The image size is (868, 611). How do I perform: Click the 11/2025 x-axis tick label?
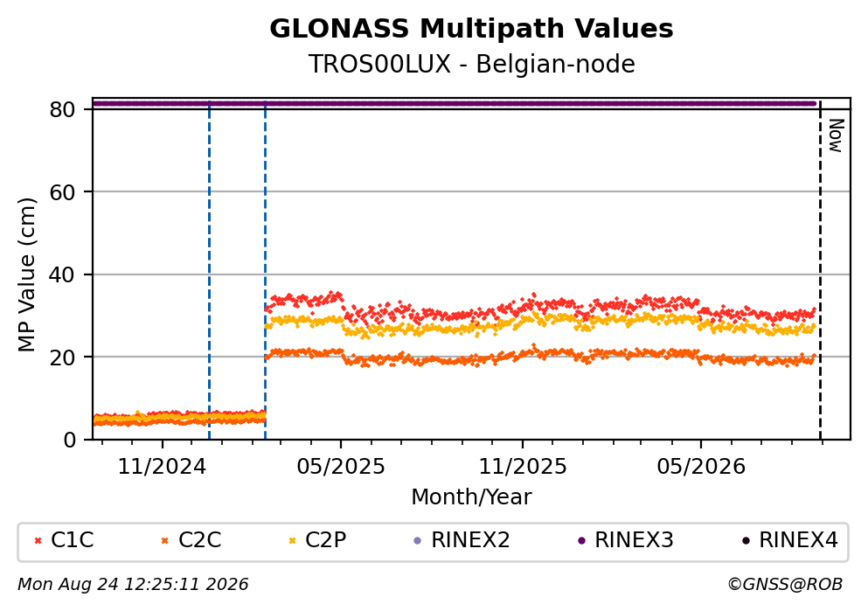(x=523, y=467)
